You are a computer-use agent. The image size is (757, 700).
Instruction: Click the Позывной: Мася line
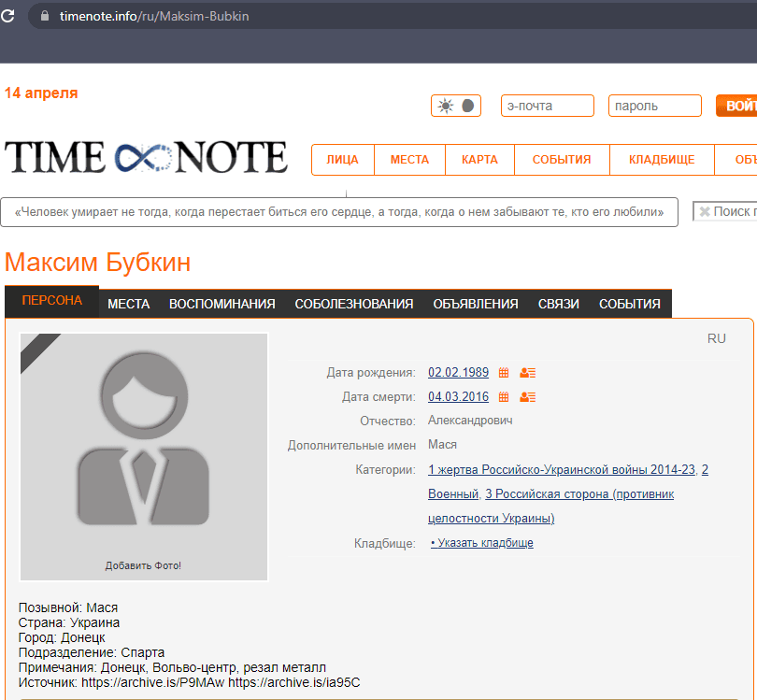[68, 607]
